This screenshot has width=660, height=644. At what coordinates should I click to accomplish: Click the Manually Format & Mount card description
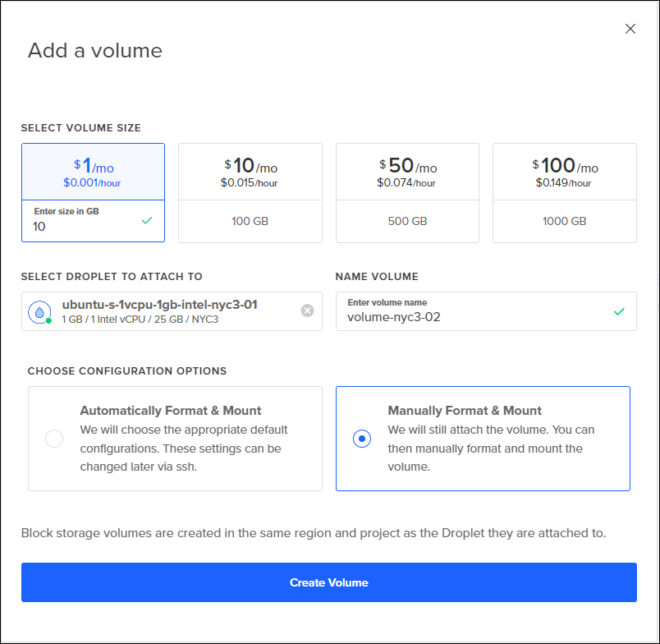[x=491, y=448]
